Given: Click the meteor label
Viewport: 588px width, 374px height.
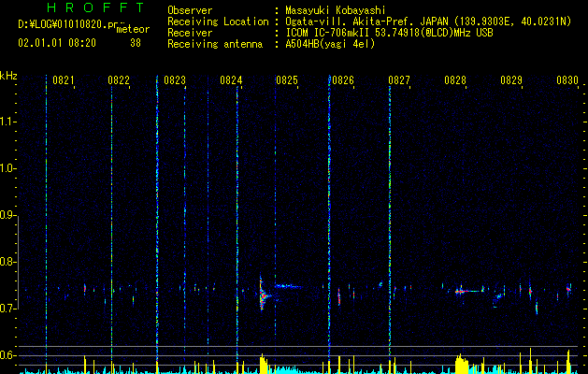Looking at the screenshot, I should coord(133,29).
